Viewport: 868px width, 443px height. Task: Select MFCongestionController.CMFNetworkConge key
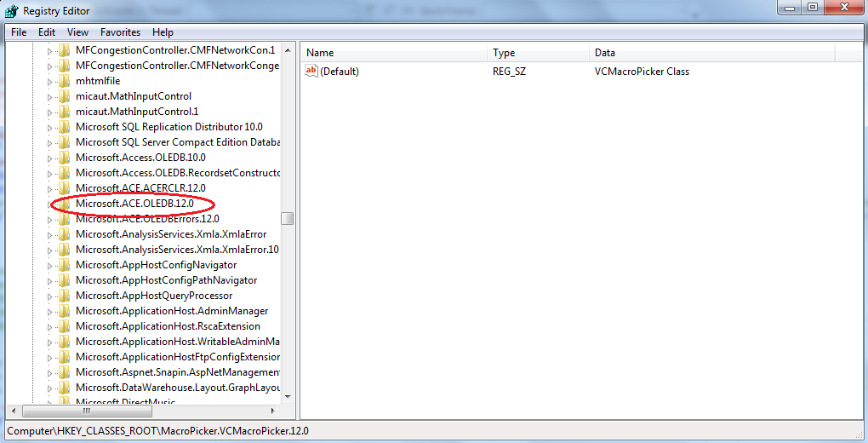coord(177,66)
